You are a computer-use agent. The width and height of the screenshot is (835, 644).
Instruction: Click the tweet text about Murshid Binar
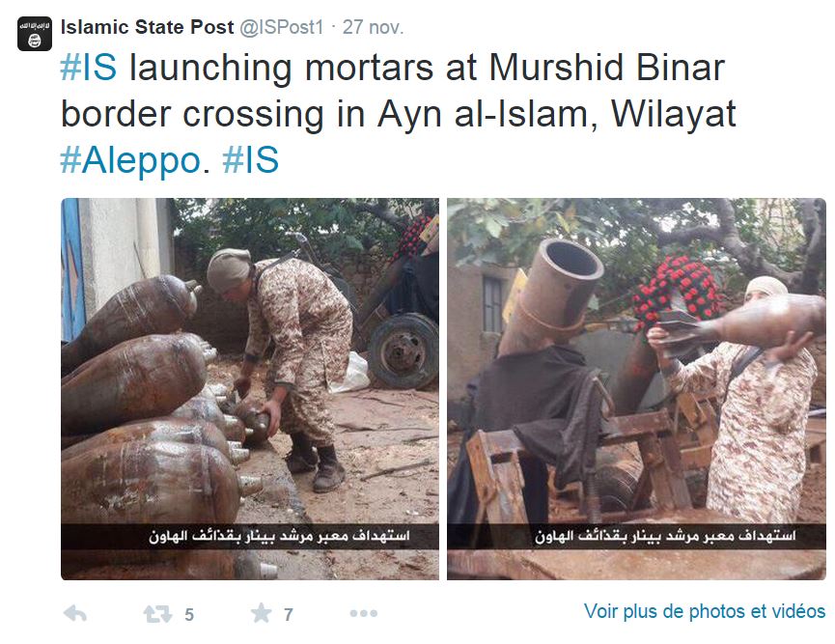coord(399,114)
